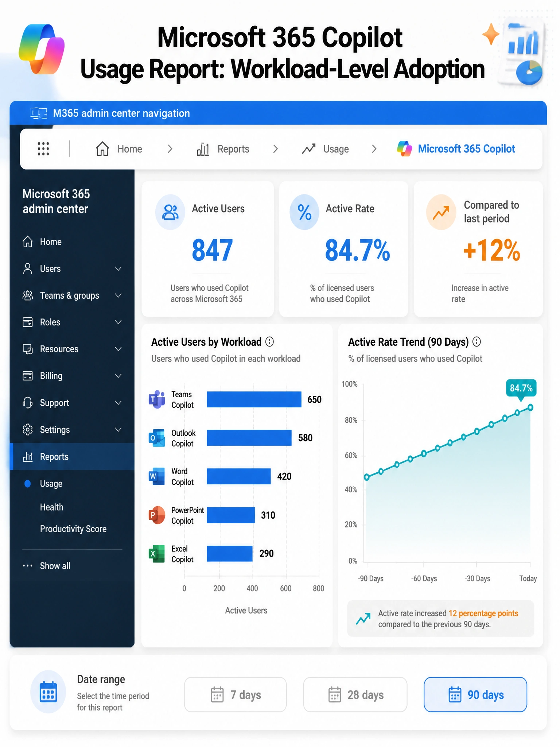Click the Resources sidebar icon
The width and height of the screenshot is (560, 747).
(x=28, y=349)
